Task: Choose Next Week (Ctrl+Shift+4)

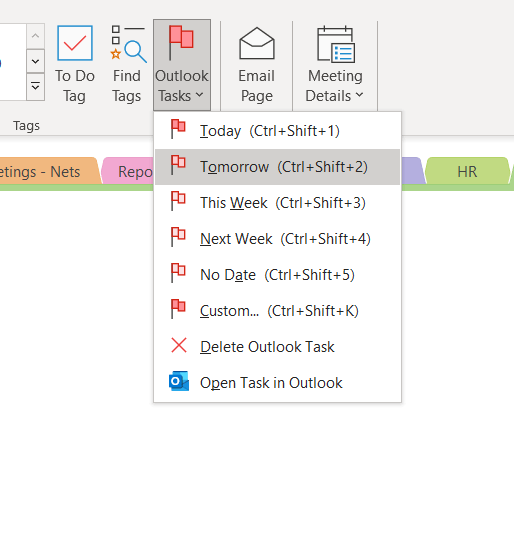Action: [x=277, y=239]
